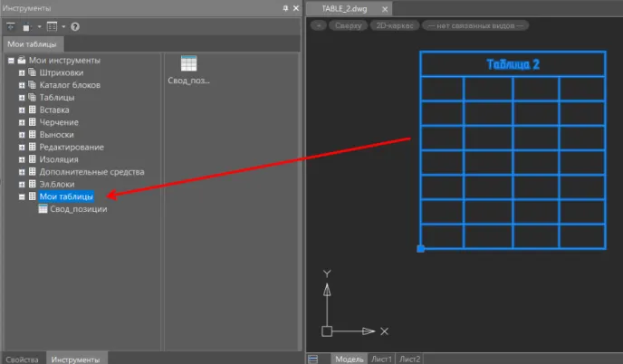The width and height of the screenshot is (623, 364).
Task: Select the Таблица 2 title cell
Action: [513, 64]
